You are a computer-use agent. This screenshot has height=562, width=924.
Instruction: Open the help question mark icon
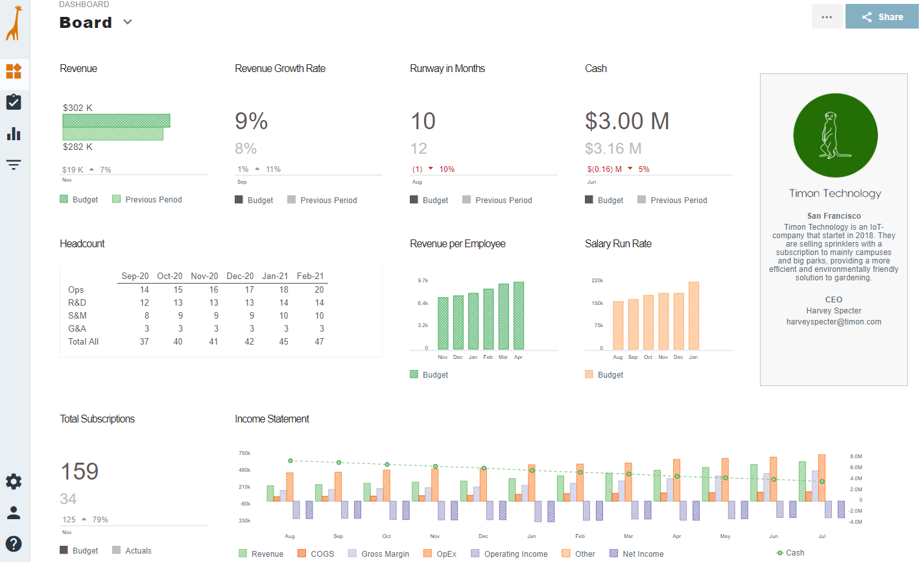[x=14, y=544]
